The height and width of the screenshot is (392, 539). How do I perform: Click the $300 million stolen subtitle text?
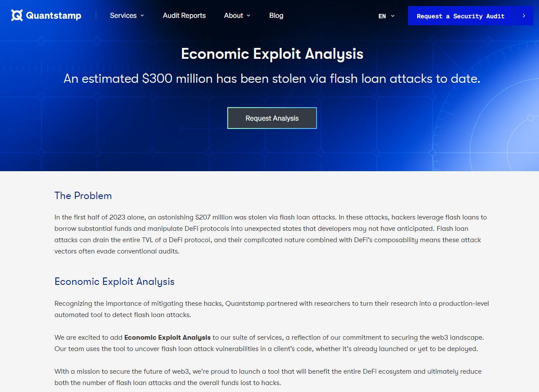(x=272, y=79)
